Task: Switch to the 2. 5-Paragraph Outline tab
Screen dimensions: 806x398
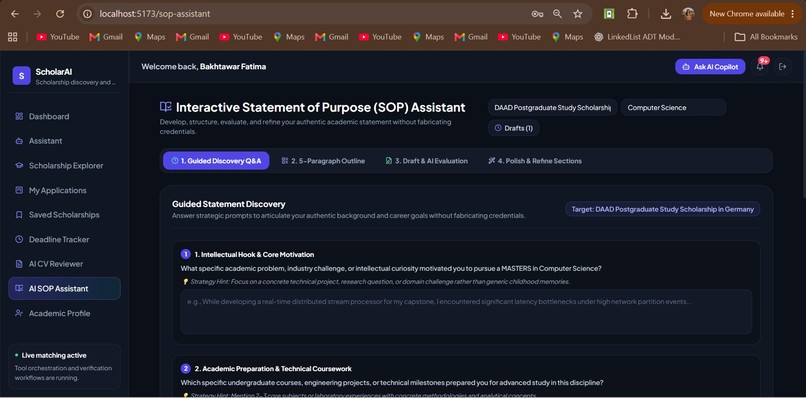Action: [323, 161]
